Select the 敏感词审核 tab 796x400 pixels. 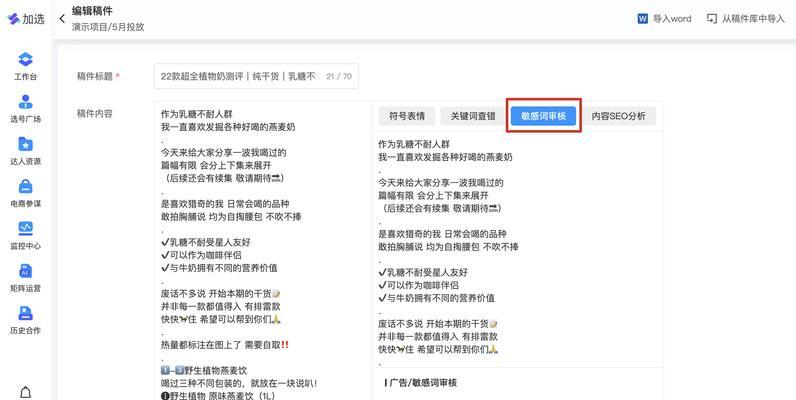[x=543, y=116]
